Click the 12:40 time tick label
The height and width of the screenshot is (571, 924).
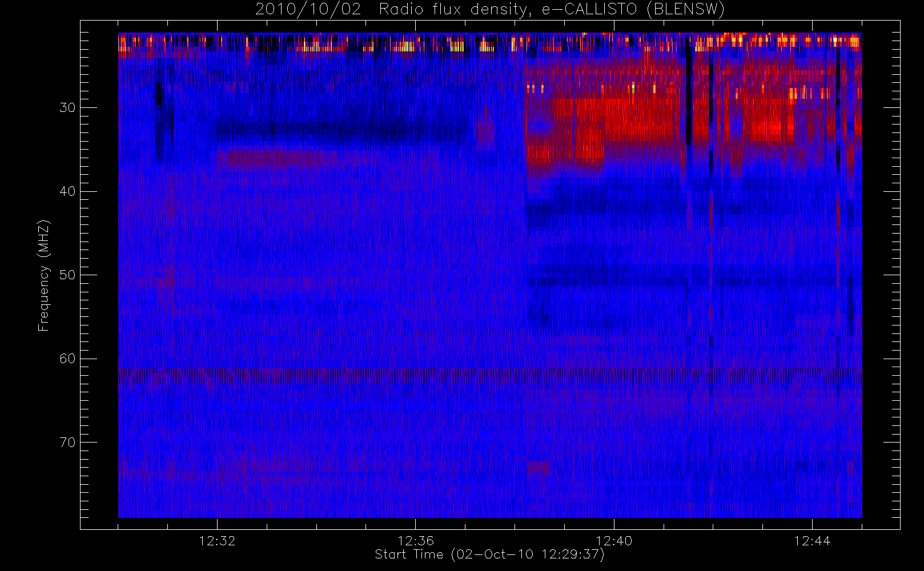(614, 541)
